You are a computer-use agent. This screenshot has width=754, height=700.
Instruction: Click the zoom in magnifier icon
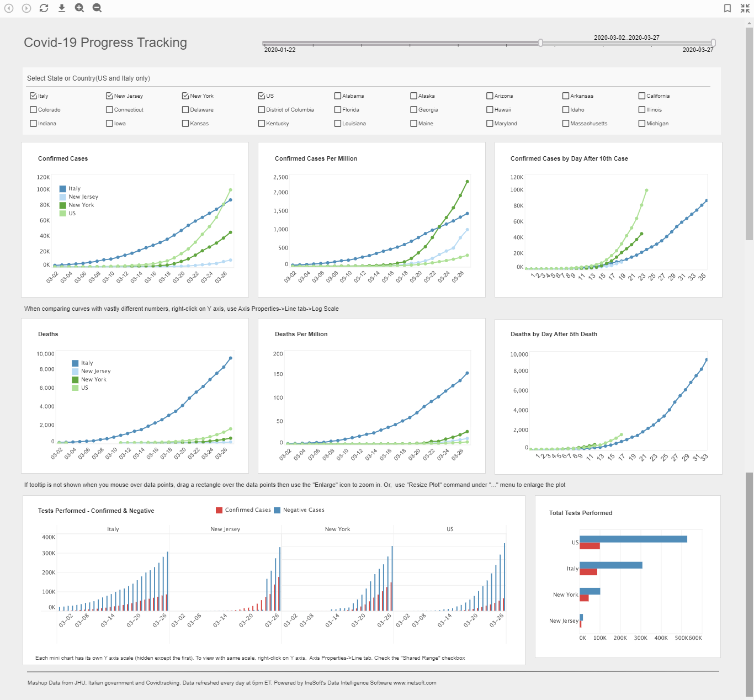pos(79,8)
